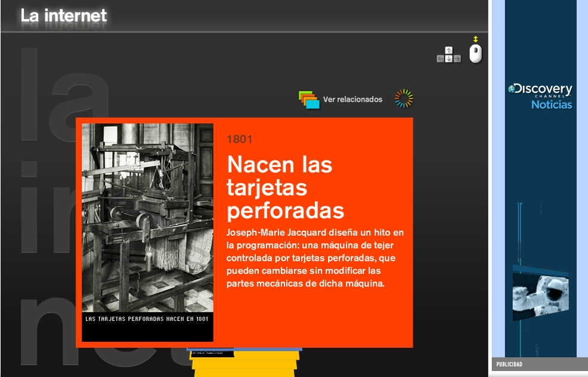The image size is (588, 377).
Task: Click the "Publicidad" label bar
Action: [540, 364]
